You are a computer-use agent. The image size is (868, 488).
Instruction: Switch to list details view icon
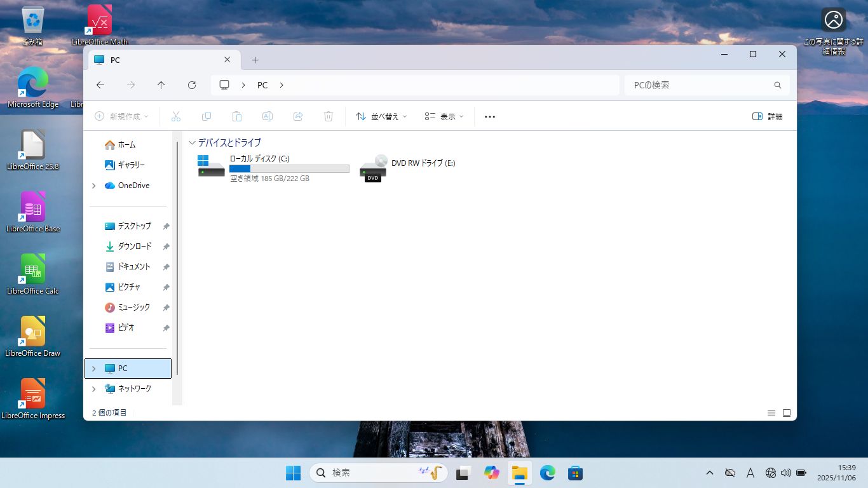click(771, 413)
